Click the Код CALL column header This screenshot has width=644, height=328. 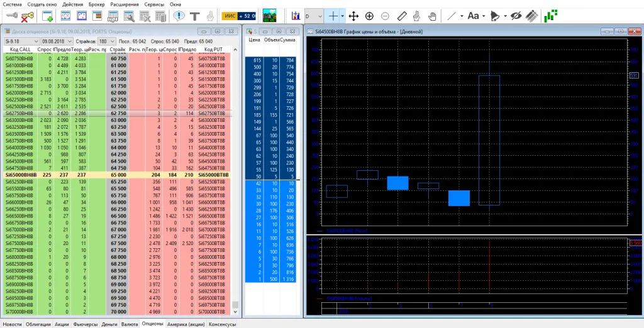click(19, 48)
